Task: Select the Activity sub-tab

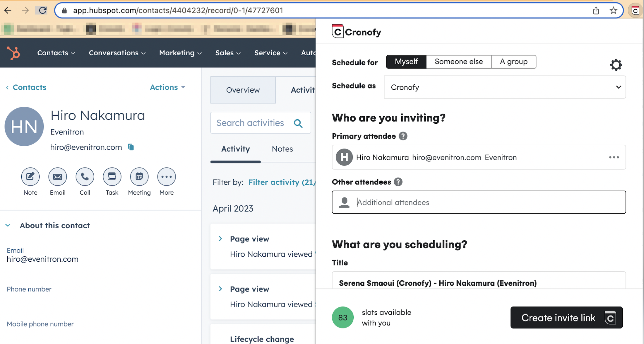Action: tap(236, 149)
